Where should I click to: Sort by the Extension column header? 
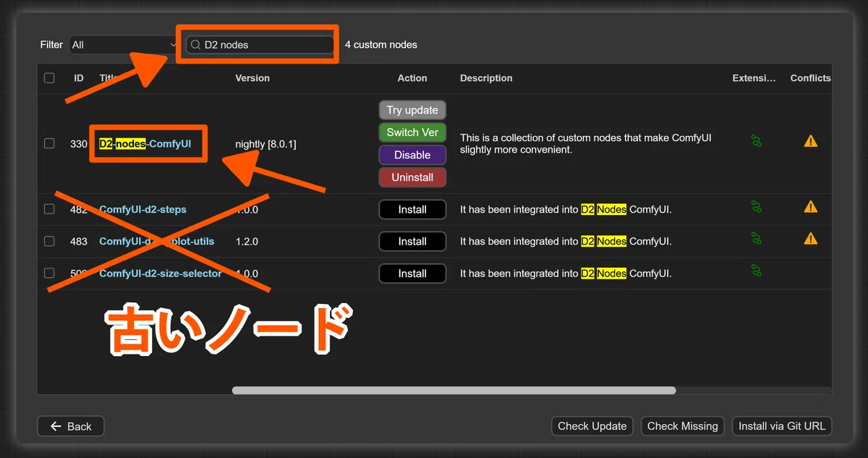click(x=754, y=78)
